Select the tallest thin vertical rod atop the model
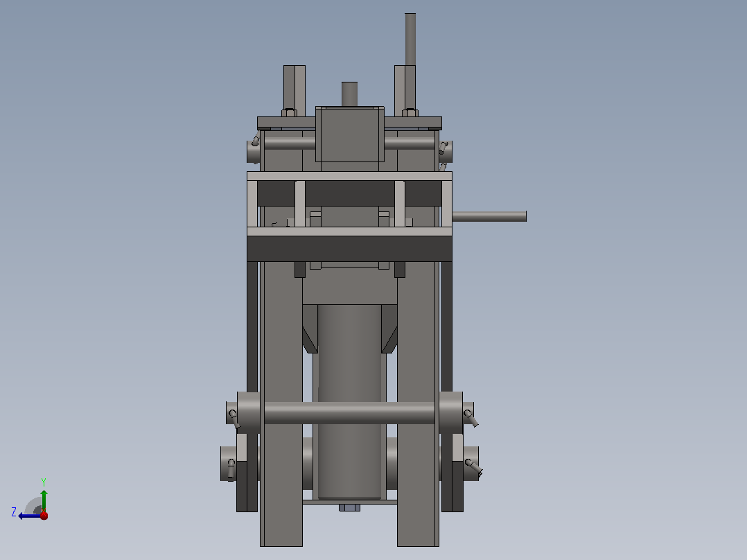The height and width of the screenshot is (560, 747). 410,40
